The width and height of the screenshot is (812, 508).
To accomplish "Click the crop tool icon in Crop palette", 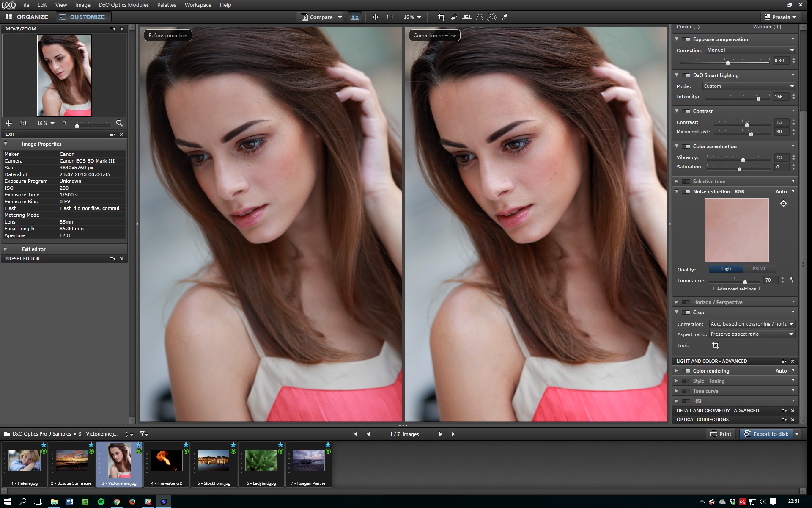I will (716, 345).
